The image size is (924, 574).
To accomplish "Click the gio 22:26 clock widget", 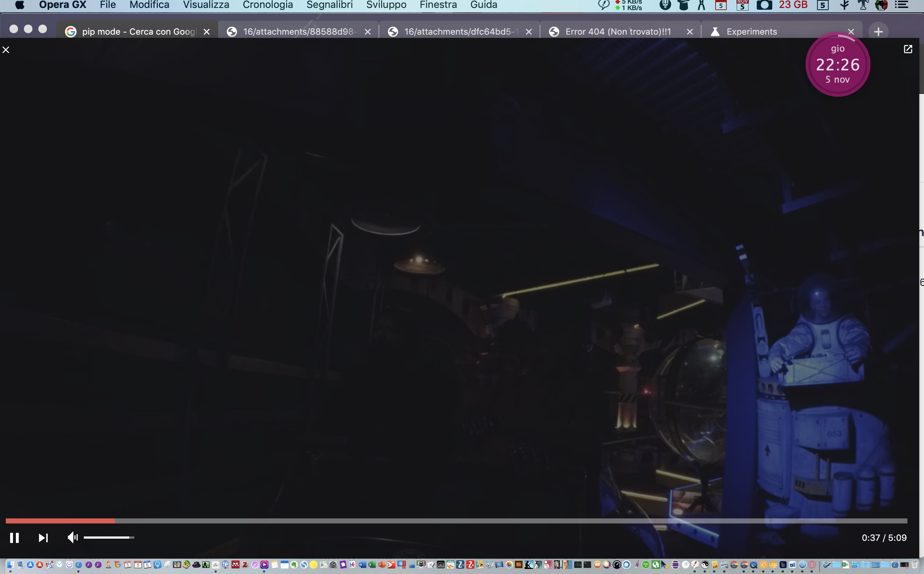I will 838,64.
